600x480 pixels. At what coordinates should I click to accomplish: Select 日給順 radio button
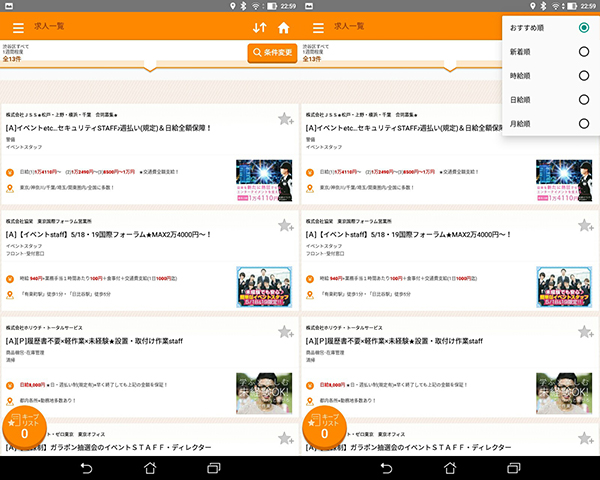pos(584,100)
